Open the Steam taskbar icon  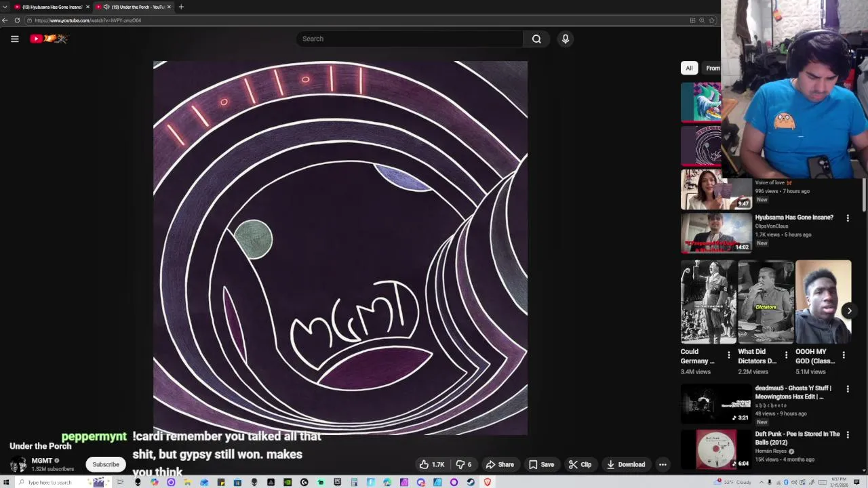tap(471, 482)
